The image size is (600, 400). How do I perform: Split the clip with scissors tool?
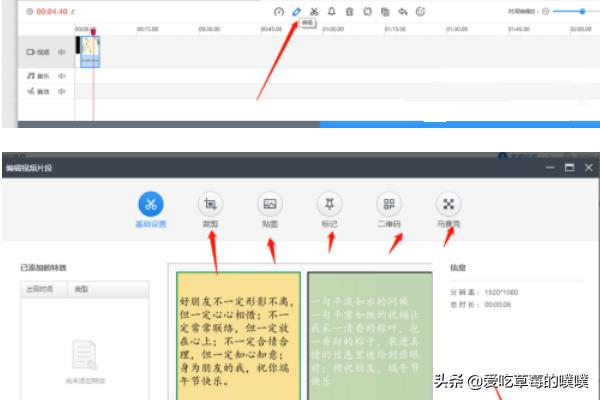click(x=314, y=12)
